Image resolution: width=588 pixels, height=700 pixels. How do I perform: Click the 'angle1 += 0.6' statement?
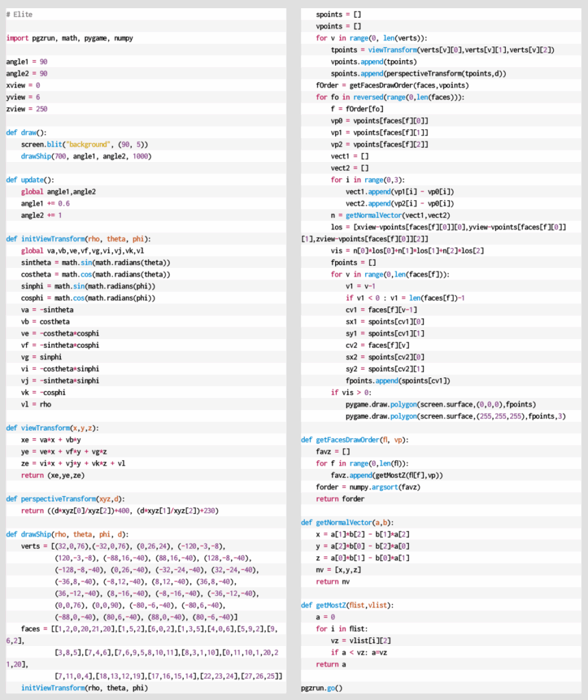(x=45, y=204)
